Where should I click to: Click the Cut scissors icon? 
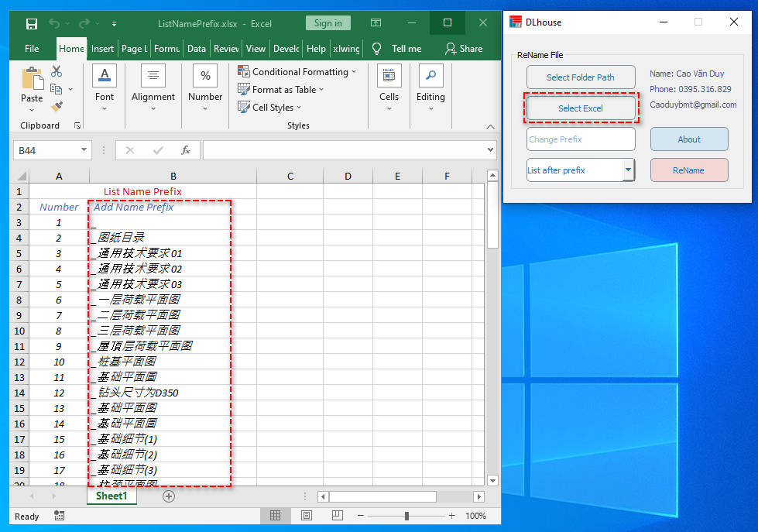[57, 71]
